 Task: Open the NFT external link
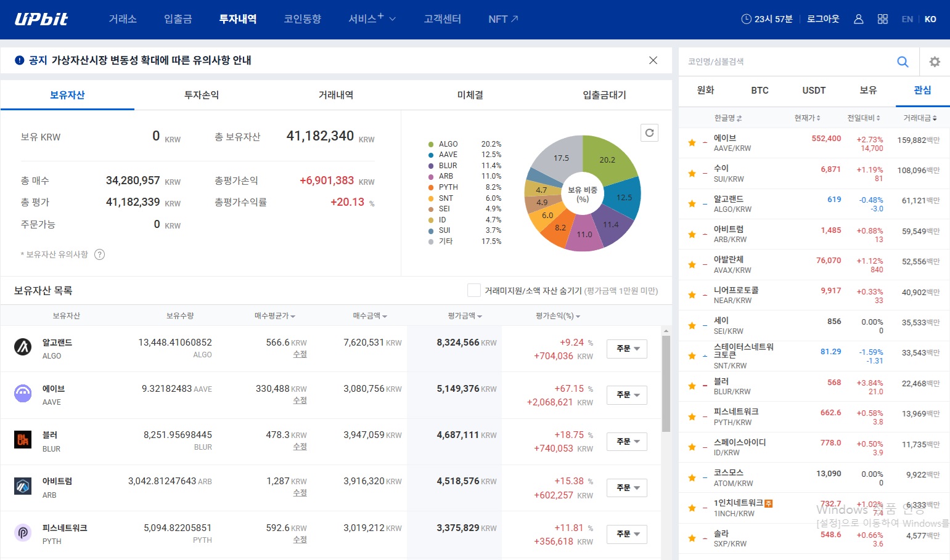pos(503,19)
